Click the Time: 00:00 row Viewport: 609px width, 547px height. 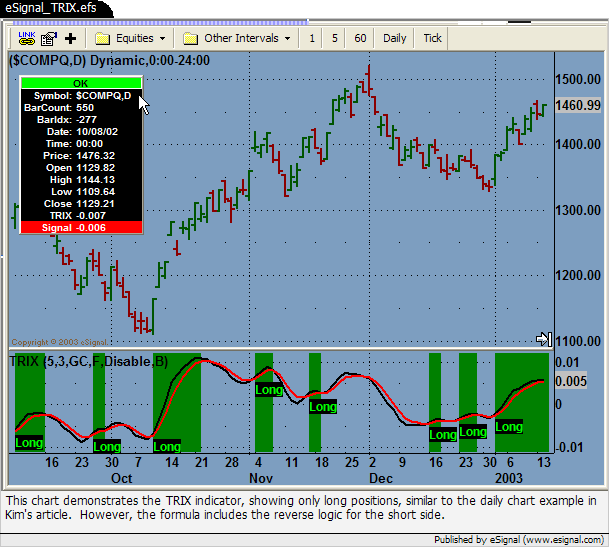(81, 144)
